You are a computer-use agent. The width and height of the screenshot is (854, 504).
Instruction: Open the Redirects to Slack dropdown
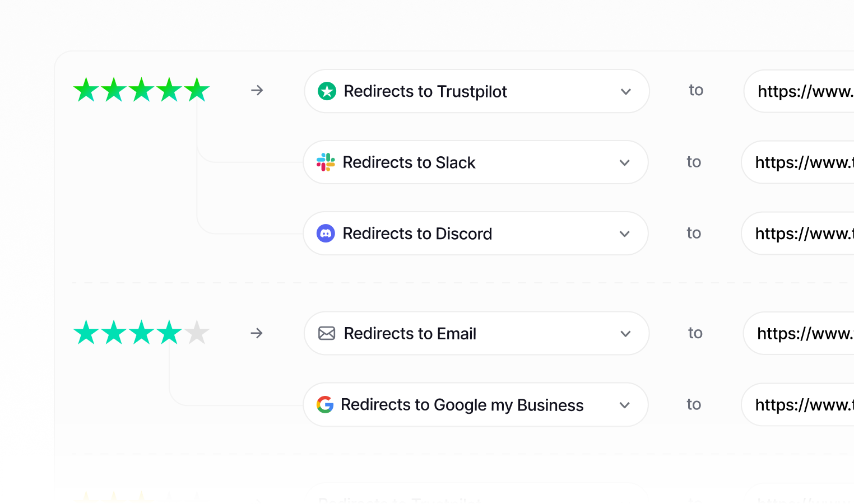pyautogui.click(x=476, y=162)
